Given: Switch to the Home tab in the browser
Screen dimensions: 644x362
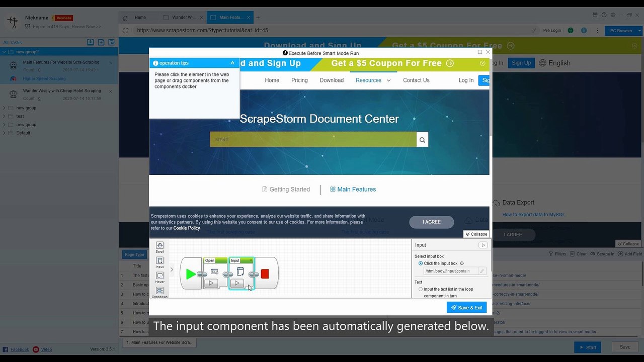Looking at the screenshot, I should click(140, 18).
